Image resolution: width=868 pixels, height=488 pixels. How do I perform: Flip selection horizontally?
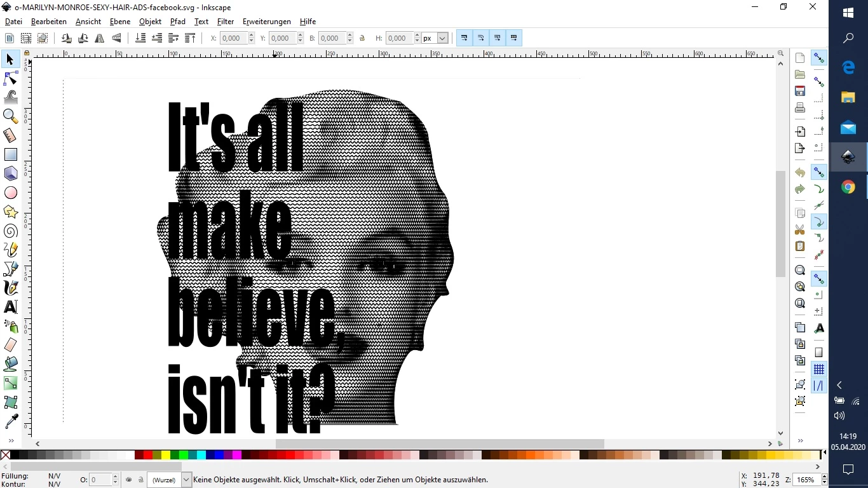pyautogui.click(x=100, y=39)
